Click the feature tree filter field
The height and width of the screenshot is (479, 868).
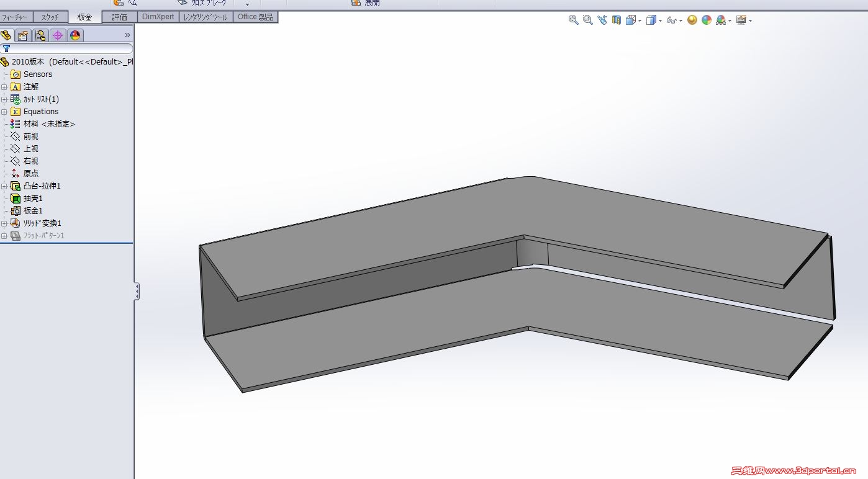click(67, 48)
